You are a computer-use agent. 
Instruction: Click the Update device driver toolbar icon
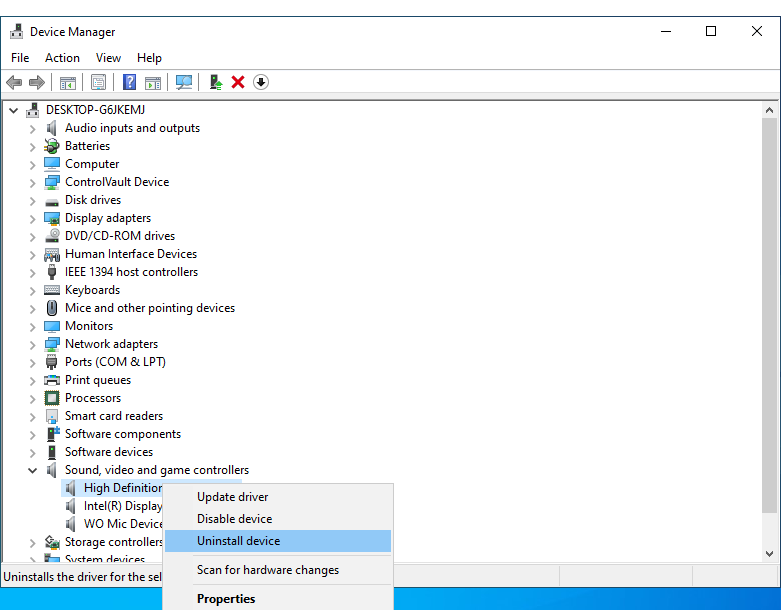click(215, 82)
